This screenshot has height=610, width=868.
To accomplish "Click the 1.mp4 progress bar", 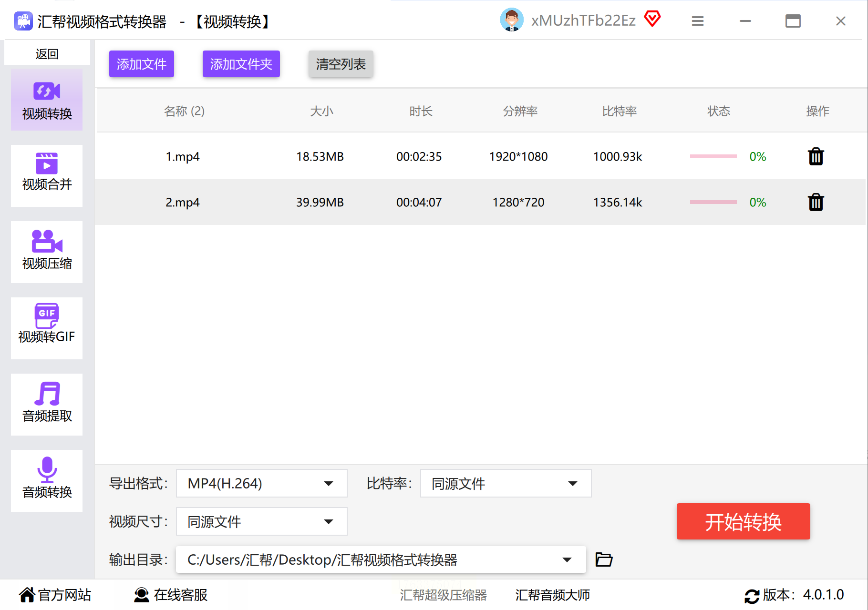I will tap(713, 157).
